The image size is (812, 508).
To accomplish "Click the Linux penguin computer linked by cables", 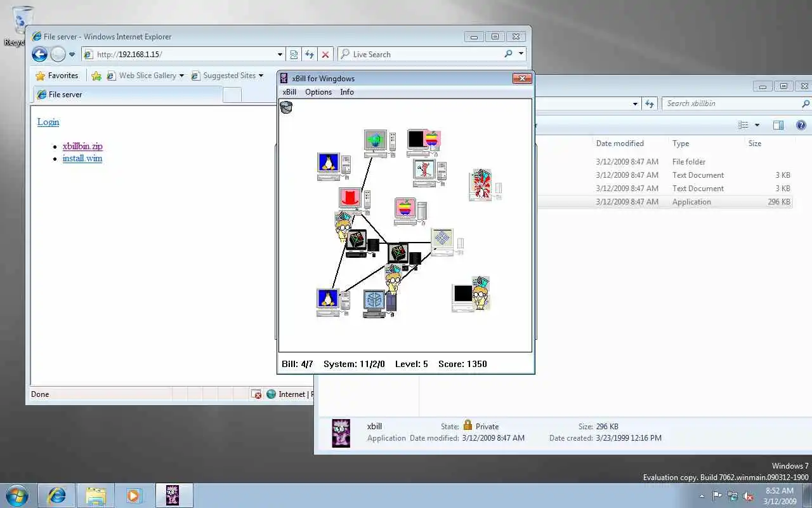I will pyautogui.click(x=333, y=302).
